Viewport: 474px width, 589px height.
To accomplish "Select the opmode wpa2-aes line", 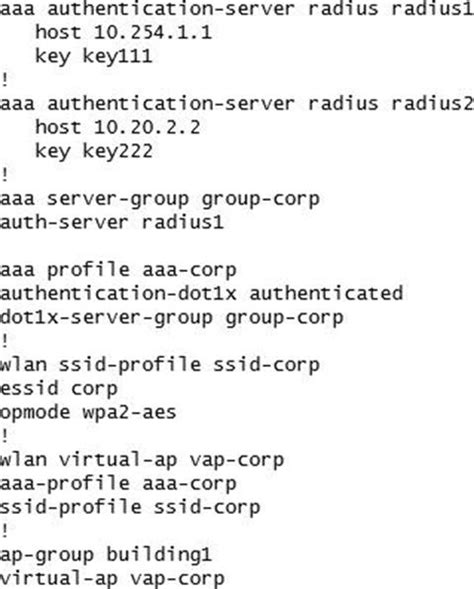I will [x=88, y=412].
